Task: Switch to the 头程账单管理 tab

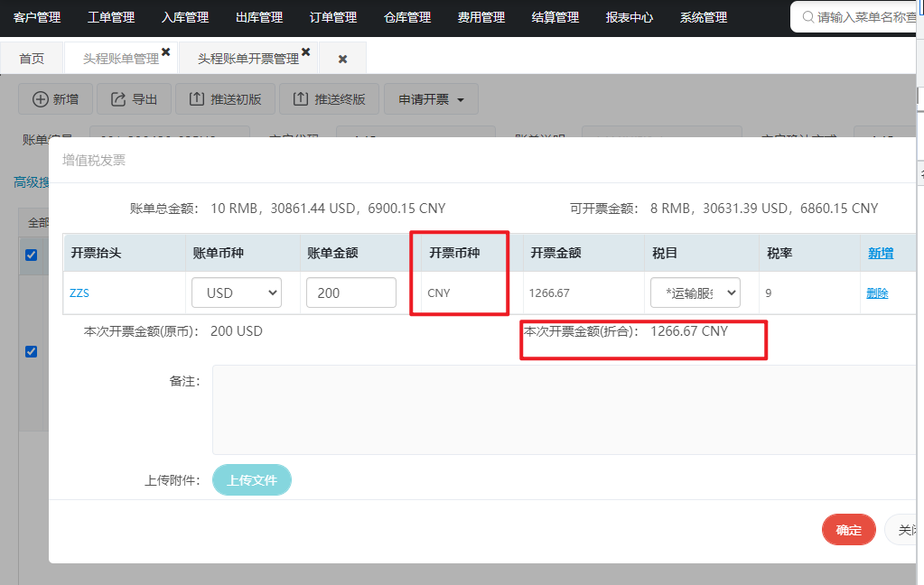Action: 121,59
